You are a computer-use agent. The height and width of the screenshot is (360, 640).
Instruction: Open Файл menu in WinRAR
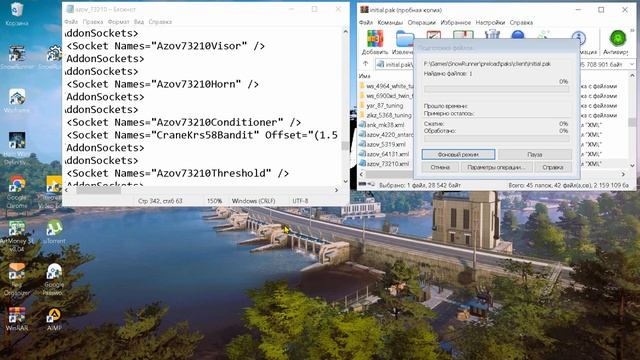[x=366, y=22]
